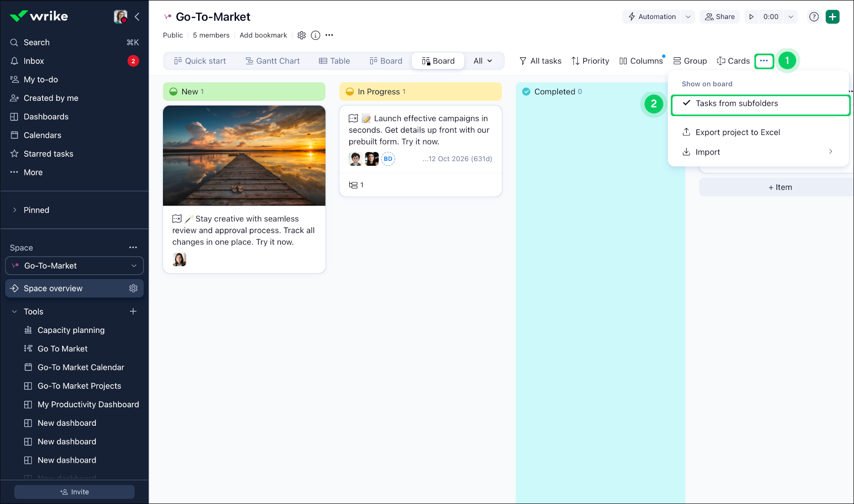The image size is (854, 504).
Task: Click the Invite button
Action: [74, 492]
